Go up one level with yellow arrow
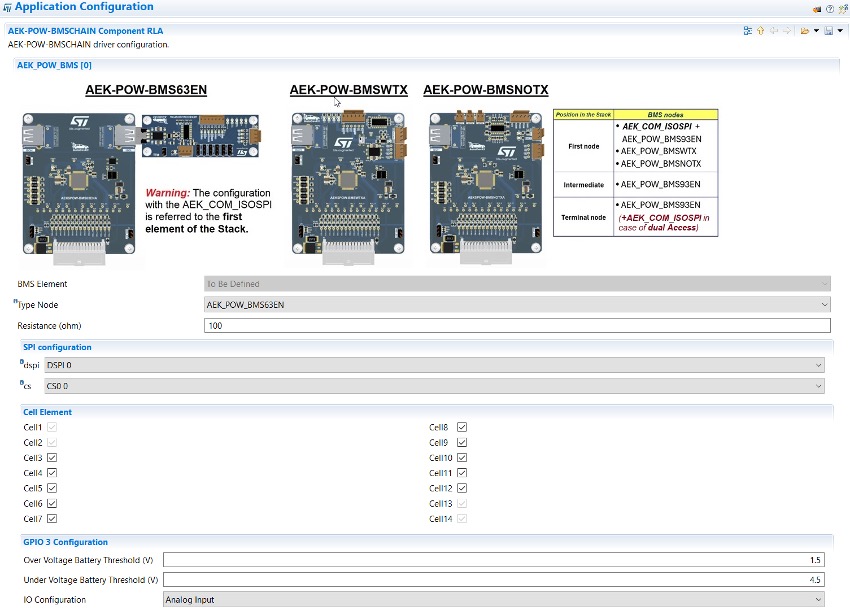 [x=760, y=31]
